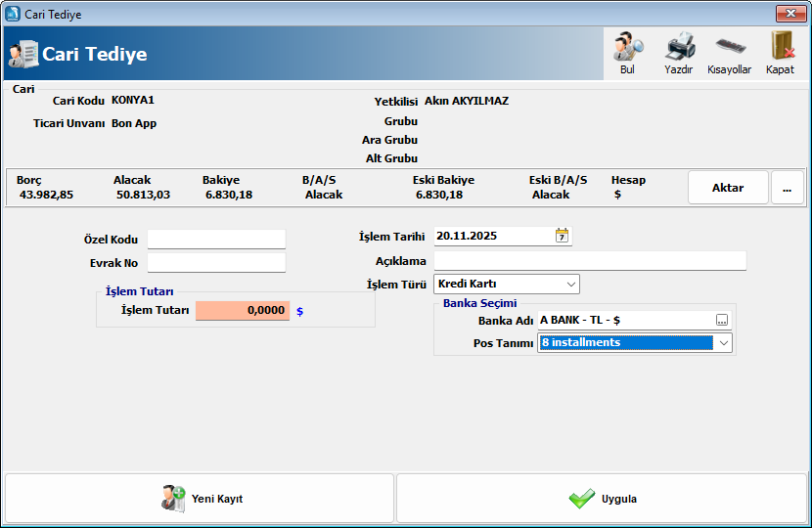The image size is (812, 528).
Task: Click the title bar application icon
Action: [13, 14]
